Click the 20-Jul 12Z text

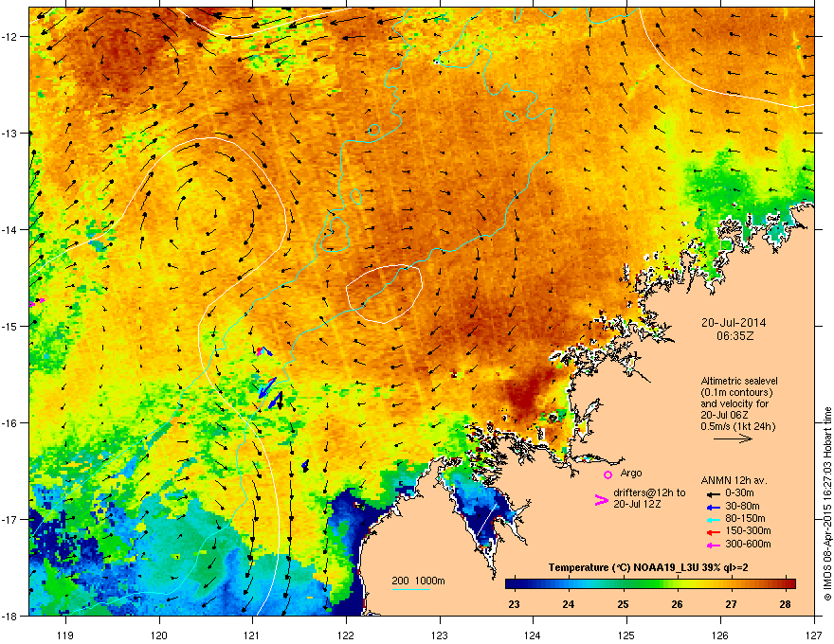(x=637, y=504)
